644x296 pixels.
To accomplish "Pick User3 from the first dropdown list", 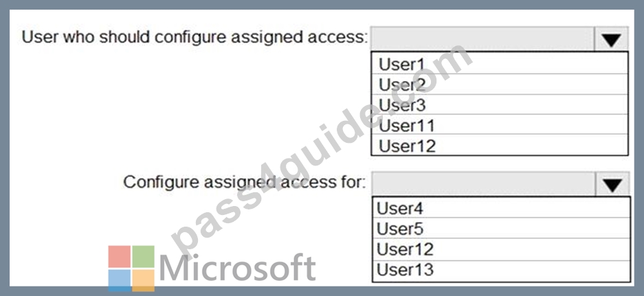I will 500,104.
